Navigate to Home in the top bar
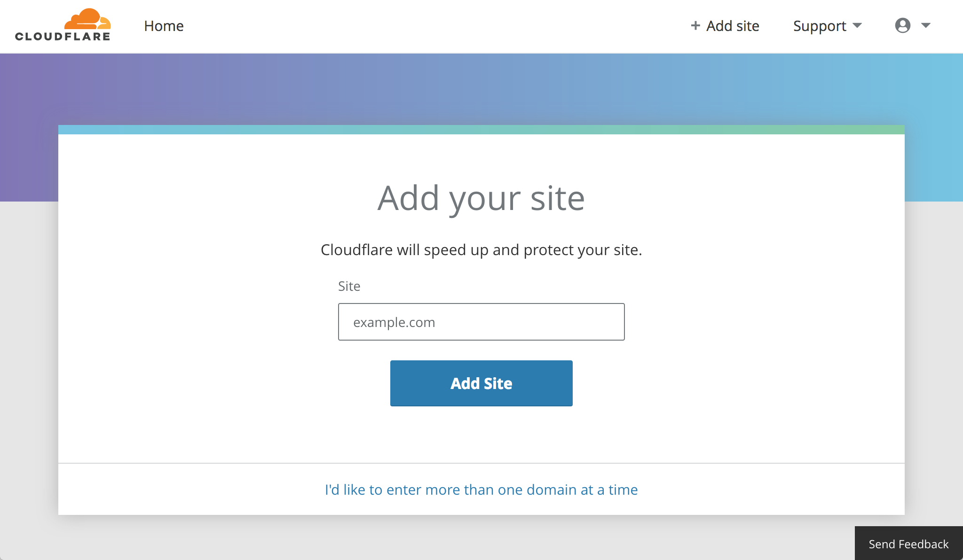963x560 pixels. pos(164,26)
